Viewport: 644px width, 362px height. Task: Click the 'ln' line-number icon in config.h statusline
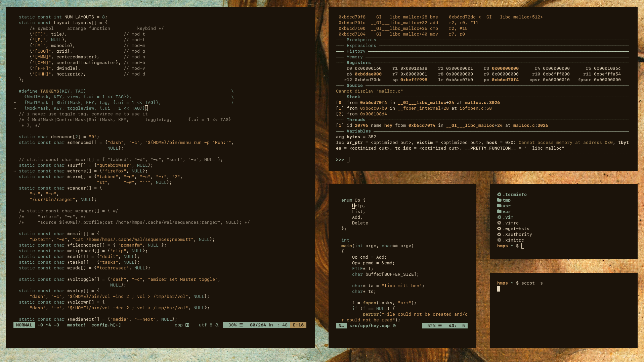coord(271,325)
